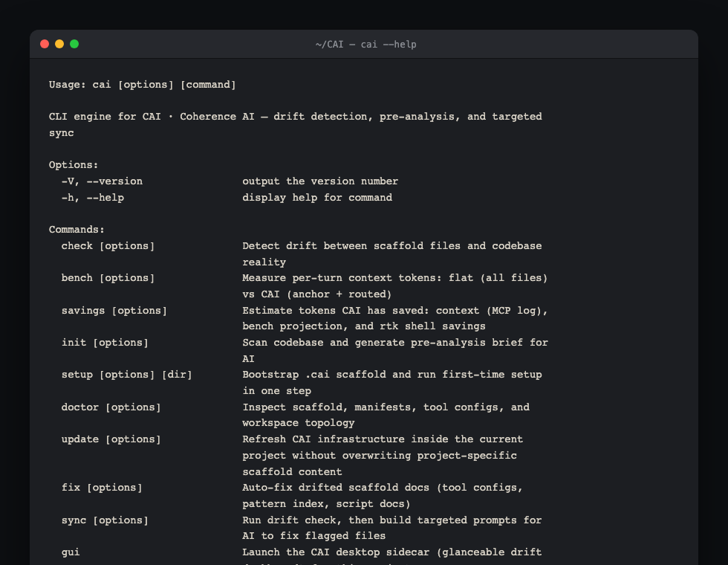The image size is (728, 565).
Task: Click 'in one step' continuation line
Action: click(276, 391)
